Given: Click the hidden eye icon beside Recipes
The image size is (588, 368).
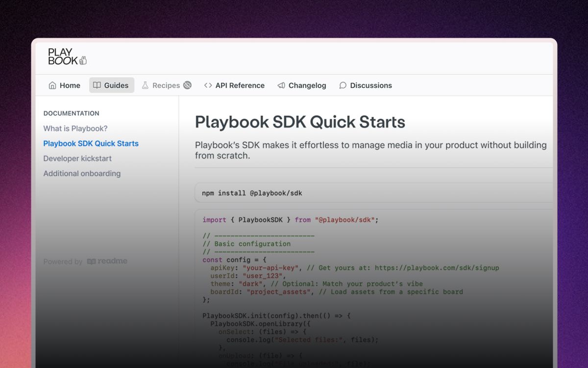Looking at the screenshot, I should [187, 85].
